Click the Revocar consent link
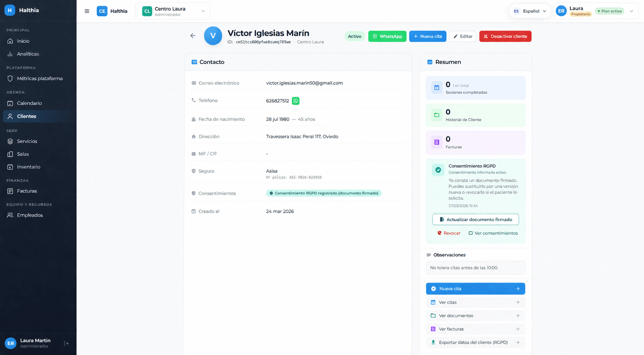644x355 pixels. pyautogui.click(x=449, y=233)
